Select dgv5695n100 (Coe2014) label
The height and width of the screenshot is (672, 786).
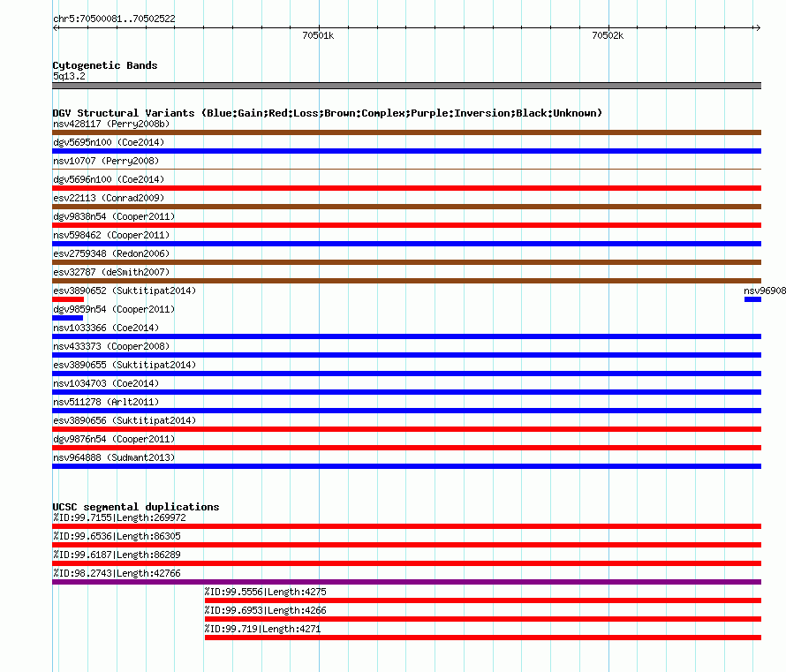coord(109,142)
